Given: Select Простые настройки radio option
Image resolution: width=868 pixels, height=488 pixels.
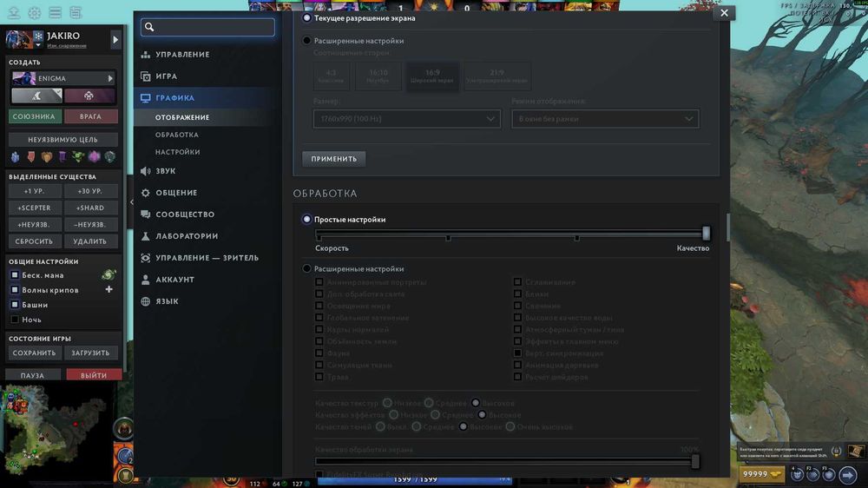Looking at the screenshot, I should [x=306, y=220].
